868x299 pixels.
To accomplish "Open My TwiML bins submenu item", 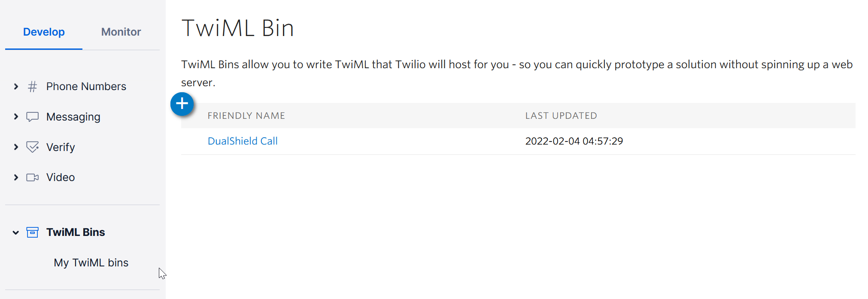I will [91, 263].
